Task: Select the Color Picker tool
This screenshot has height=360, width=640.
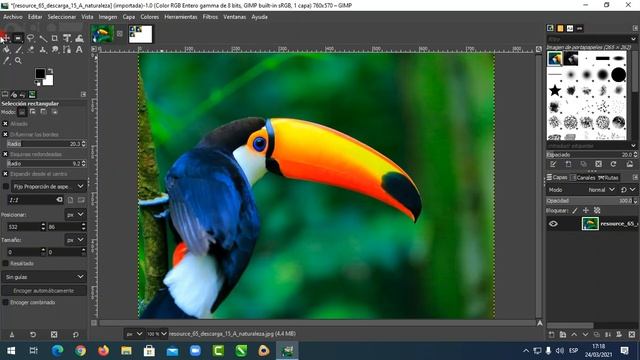Action: (x=6, y=61)
